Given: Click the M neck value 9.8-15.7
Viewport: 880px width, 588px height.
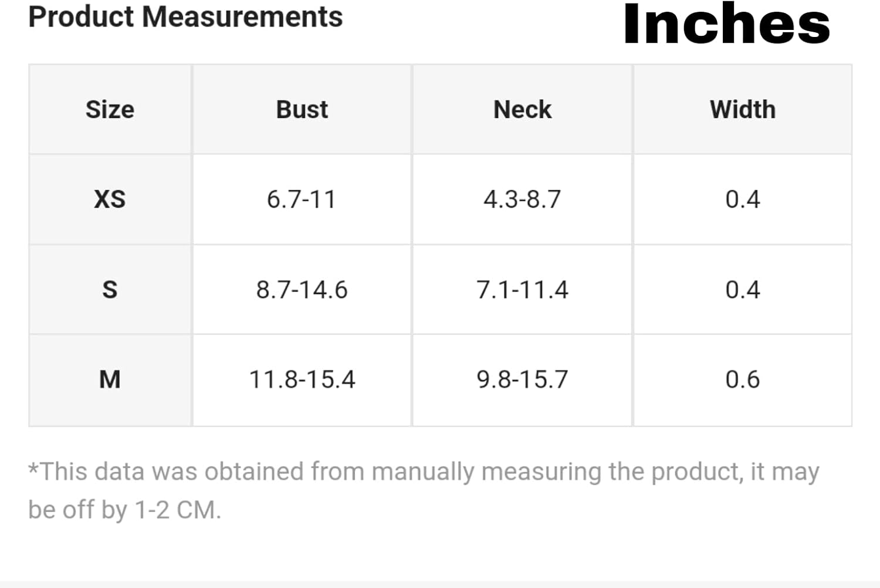Looking at the screenshot, I should pos(522,380).
